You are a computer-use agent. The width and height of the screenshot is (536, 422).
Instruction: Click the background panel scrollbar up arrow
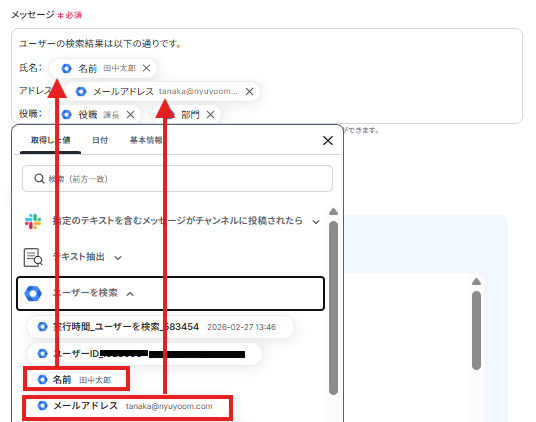(477, 282)
